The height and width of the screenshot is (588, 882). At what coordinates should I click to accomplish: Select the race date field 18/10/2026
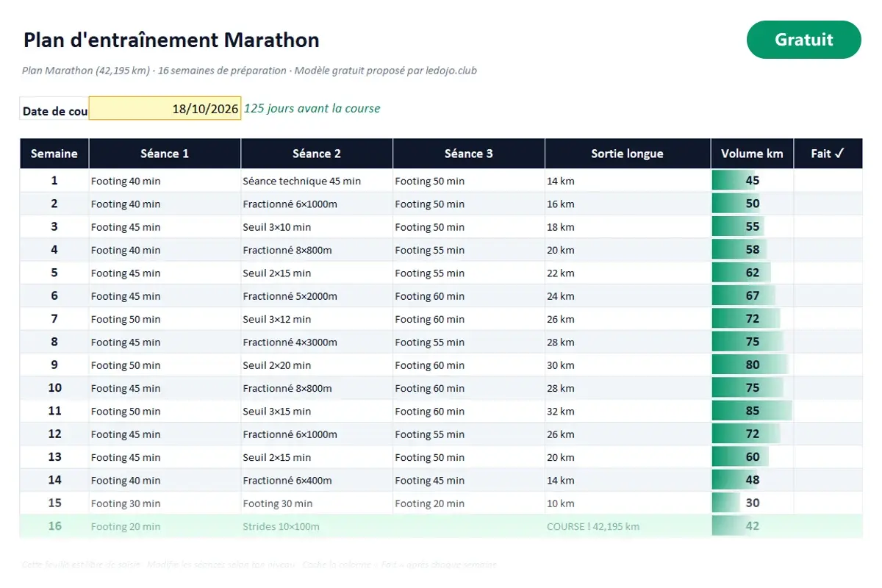click(165, 108)
